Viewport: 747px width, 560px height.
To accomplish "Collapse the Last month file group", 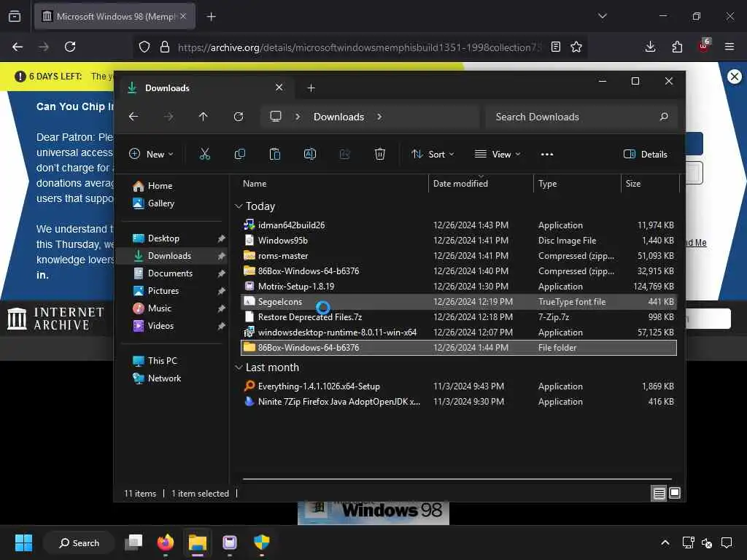I will (x=239, y=367).
